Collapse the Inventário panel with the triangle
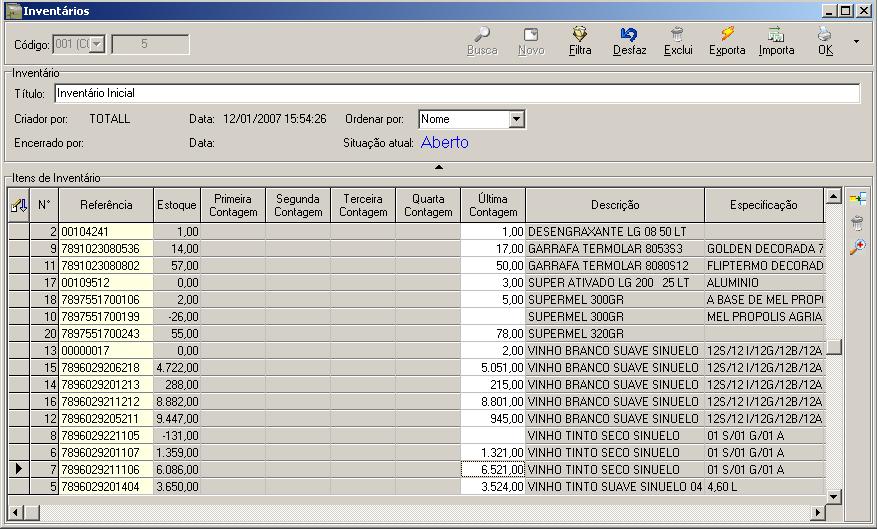877x529 pixels. coord(438,167)
